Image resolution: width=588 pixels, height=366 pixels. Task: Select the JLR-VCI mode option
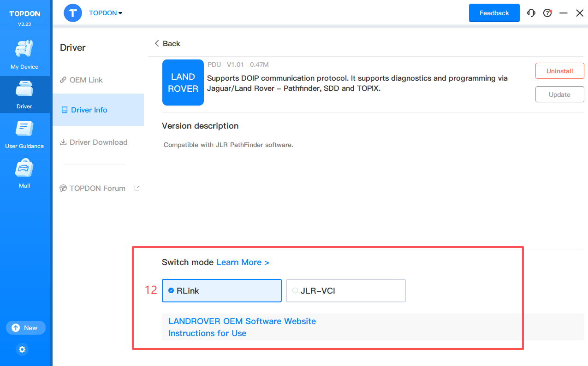[345, 290]
